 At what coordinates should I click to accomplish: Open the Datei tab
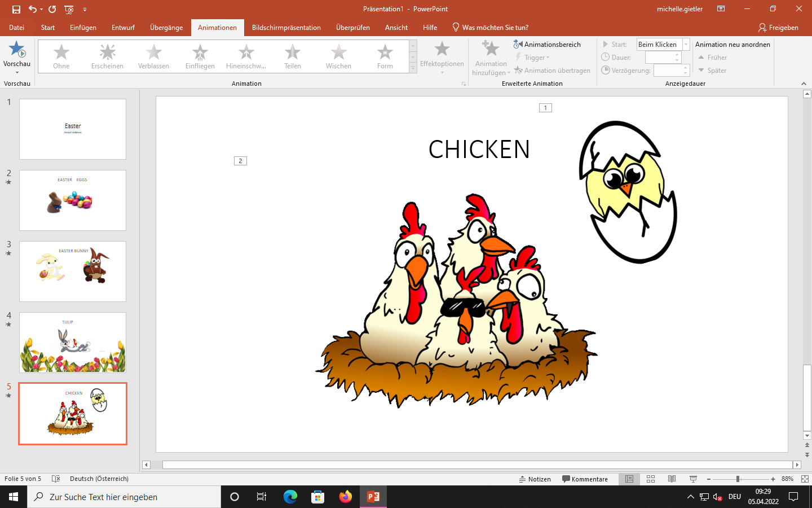tap(17, 27)
